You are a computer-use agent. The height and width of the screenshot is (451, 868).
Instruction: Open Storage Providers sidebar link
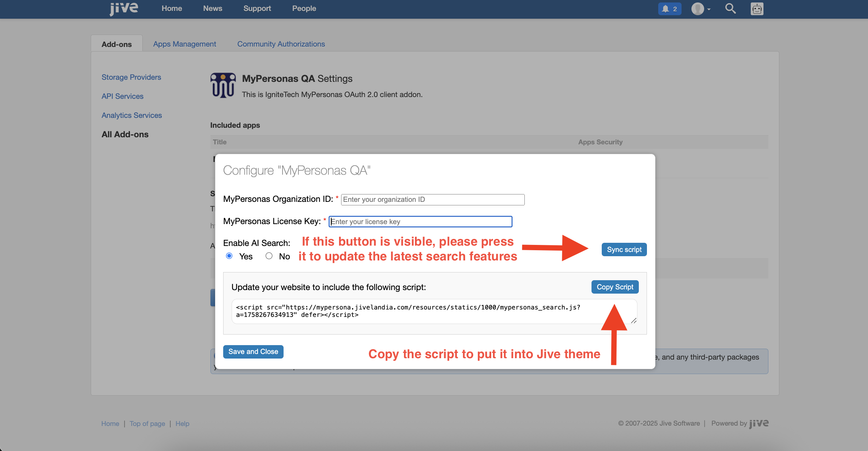(x=131, y=77)
